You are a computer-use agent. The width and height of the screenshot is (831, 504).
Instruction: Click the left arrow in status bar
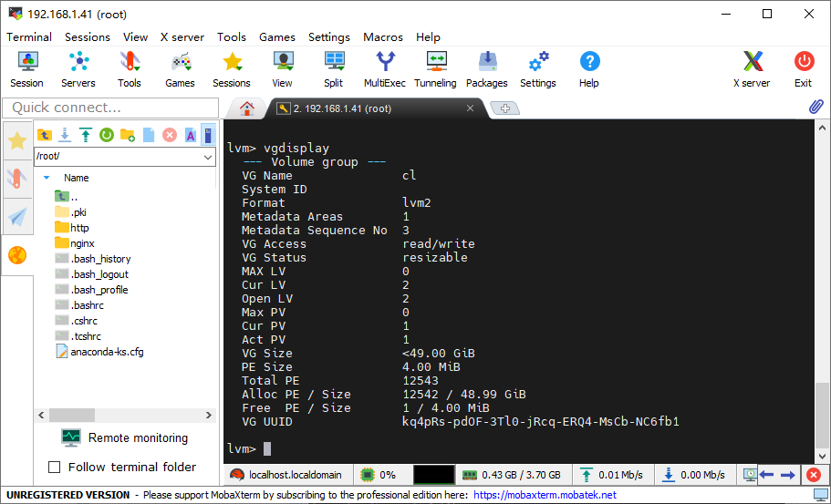coord(766,475)
